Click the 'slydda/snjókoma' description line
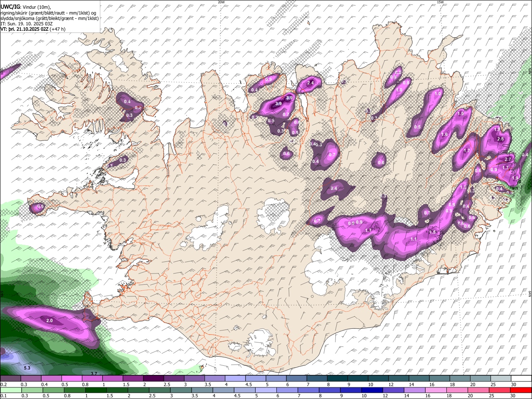Viewport: 532px width, 399px height. 49,18
